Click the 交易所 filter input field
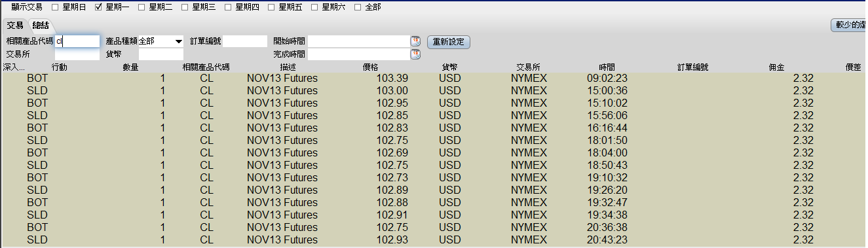Screen dimensions: 868x248 tap(77, 54)
